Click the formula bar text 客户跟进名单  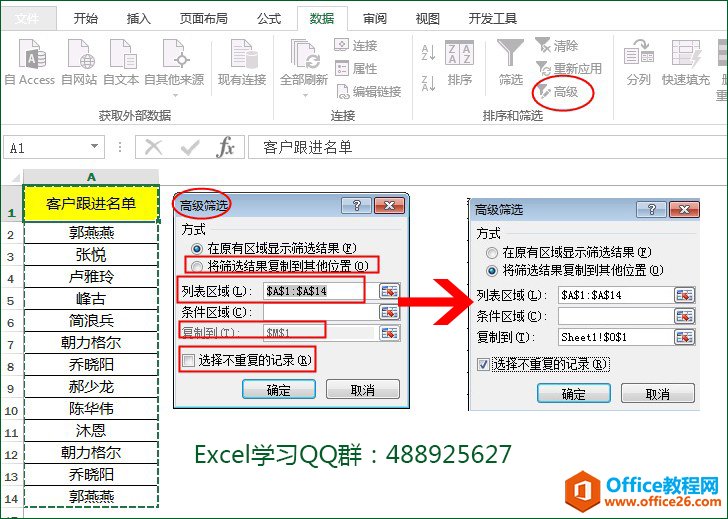click(307, 147)
